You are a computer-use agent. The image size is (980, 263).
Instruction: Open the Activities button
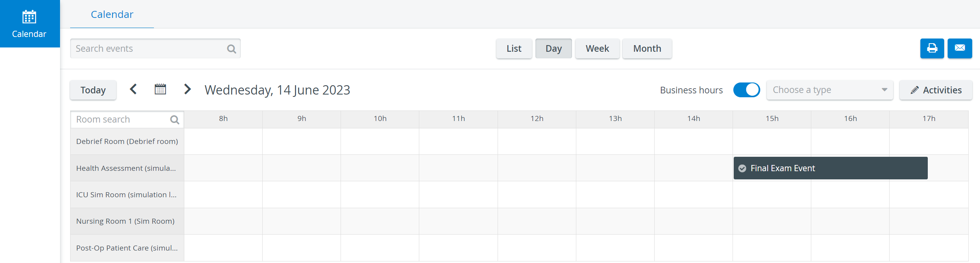click(x=936, y=90)
